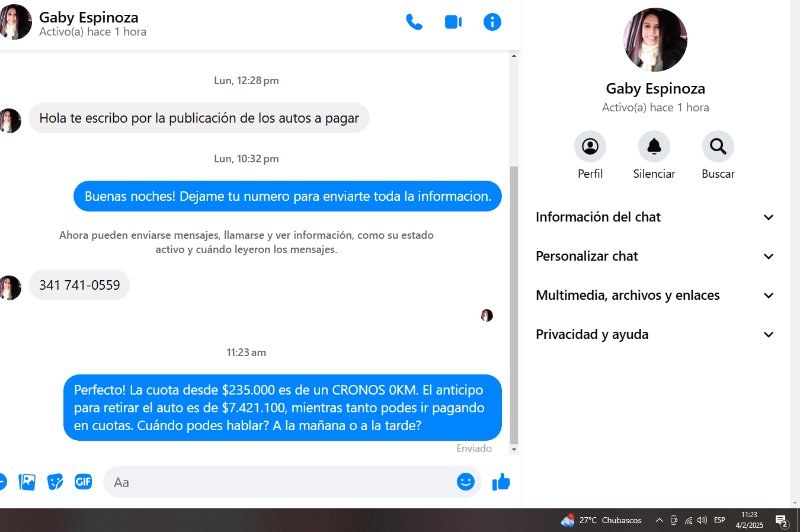Open the Chubascos weather widget in taskbar

[x=601, y=521]
